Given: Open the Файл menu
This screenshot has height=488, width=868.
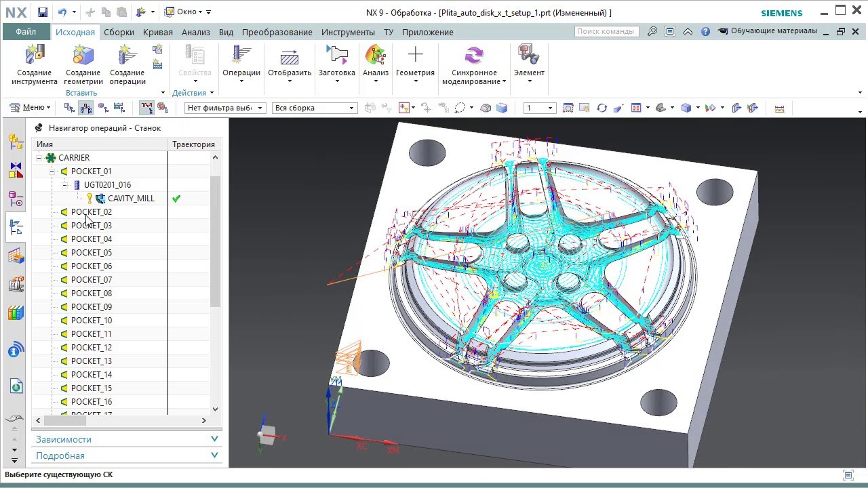Looking at the screenshot, I should coord(26,32).
